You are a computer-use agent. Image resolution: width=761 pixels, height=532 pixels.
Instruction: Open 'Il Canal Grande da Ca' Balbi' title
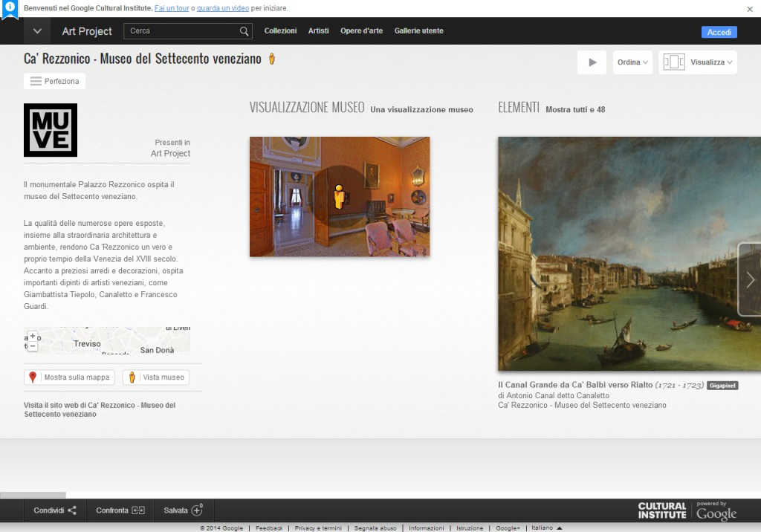pos(575,385)
